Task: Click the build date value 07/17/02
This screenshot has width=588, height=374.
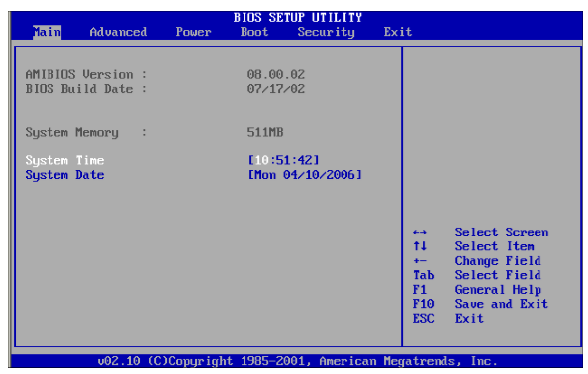Action: tap(275, 89)
